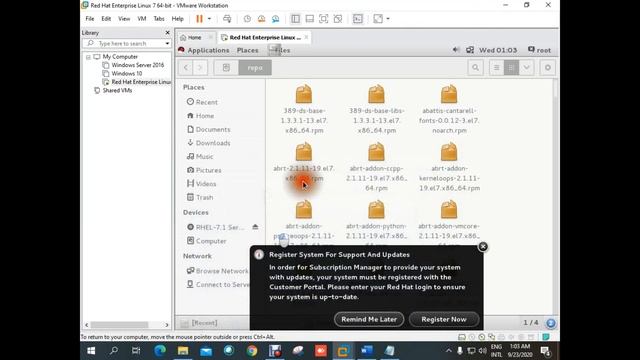
Task: Click Browse Network in sidebar
Action: (x=218, y=271)
